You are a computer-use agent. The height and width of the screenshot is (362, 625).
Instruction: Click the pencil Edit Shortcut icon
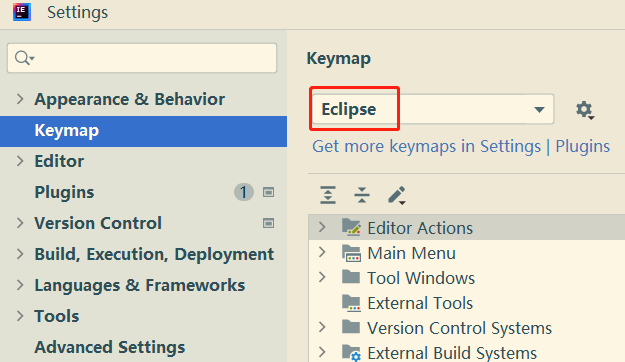coord(397,195)
